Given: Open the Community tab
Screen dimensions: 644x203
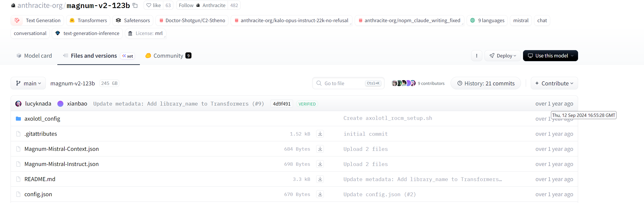Looking at the screenshot, I should [168, 56].
